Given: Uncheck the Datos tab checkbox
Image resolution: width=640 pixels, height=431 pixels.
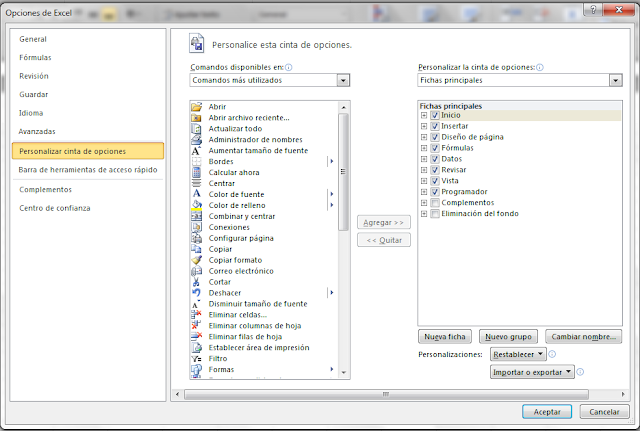Looking at the screenshot, I should coord(435,159).
